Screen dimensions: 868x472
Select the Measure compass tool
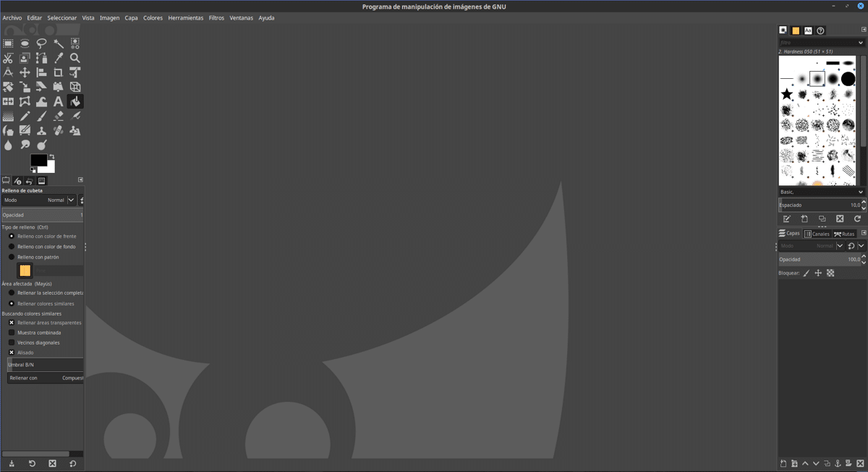(8, 72)
